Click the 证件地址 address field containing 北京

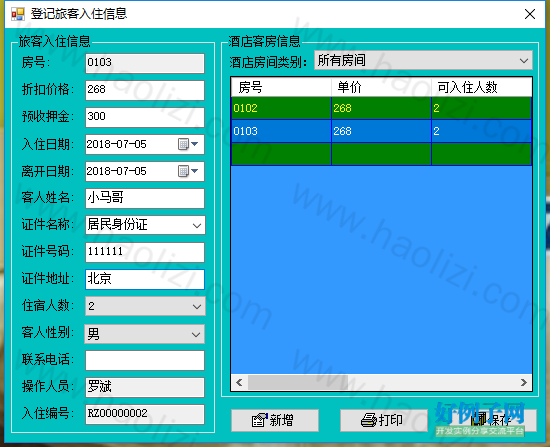(145, 279)
